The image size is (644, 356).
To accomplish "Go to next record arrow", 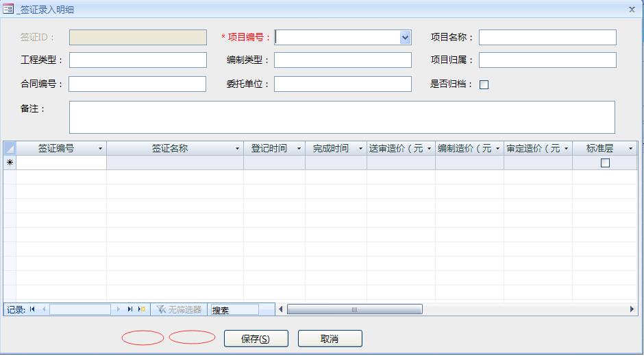I will point(119,309).
